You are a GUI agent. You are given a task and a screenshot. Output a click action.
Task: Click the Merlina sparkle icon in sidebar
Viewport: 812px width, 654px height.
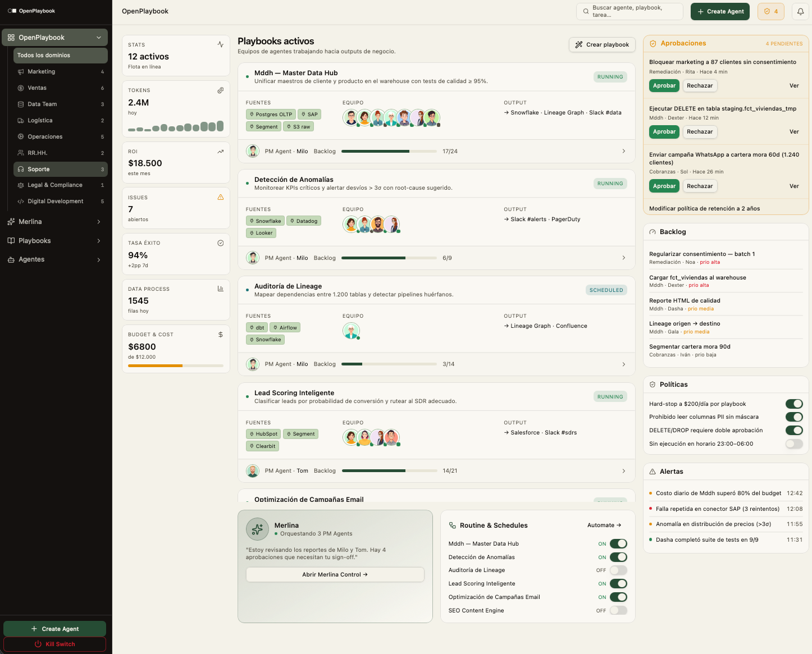[x=11, y=222]
